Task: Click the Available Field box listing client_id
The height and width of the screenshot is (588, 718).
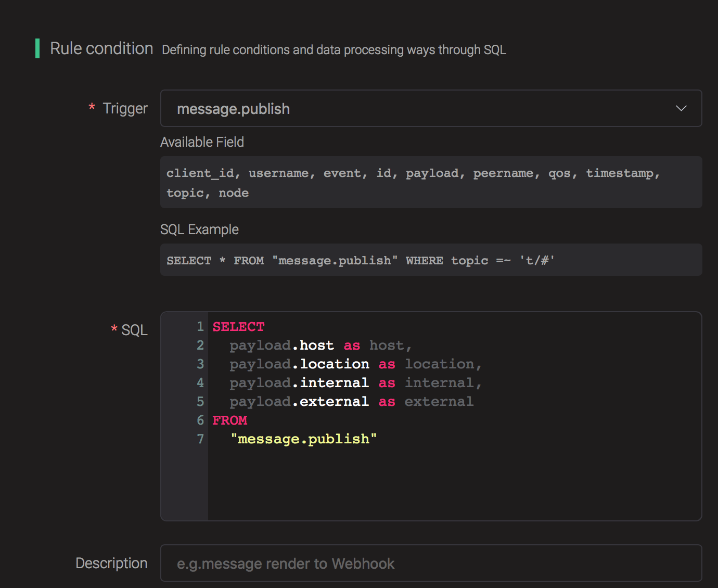Action: 431,182
